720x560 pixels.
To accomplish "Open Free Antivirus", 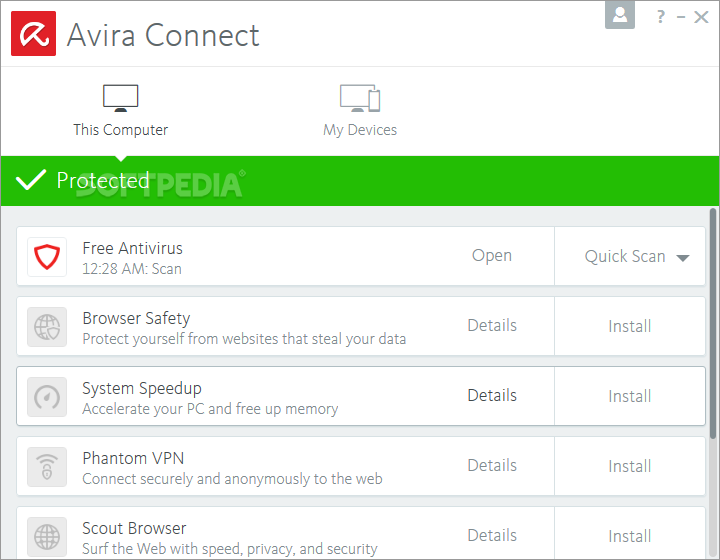I will click(492, 256).
